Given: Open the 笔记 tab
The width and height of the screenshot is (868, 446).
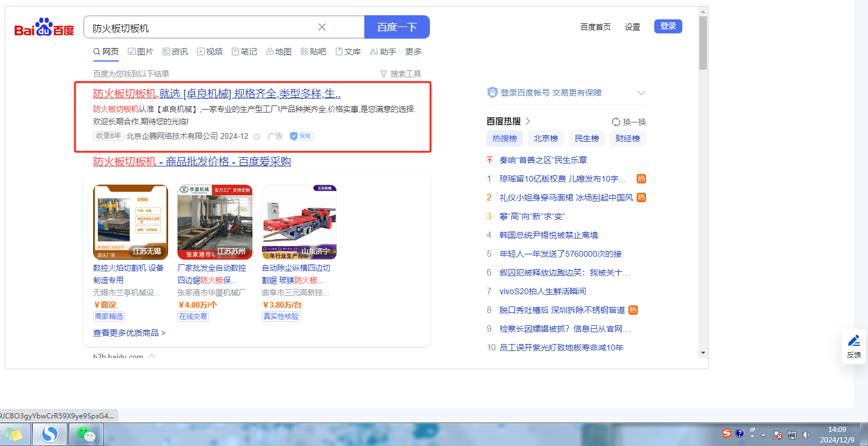Looking at the screenshot, I should 244,52.
